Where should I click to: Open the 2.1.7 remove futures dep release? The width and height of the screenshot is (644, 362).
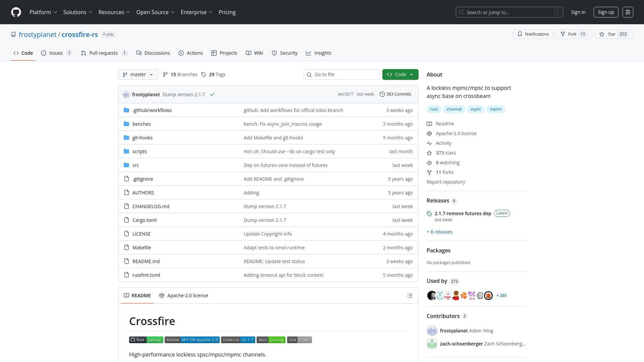[x=463, y=214]
